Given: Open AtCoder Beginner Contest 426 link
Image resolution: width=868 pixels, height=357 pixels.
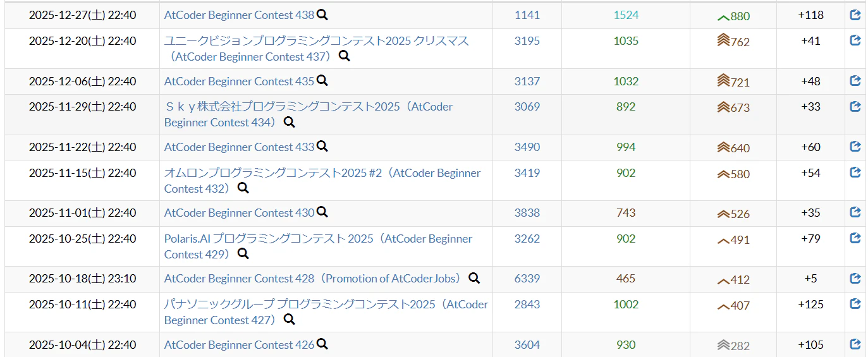Looking at the screenshot, I should click(239, 344).
